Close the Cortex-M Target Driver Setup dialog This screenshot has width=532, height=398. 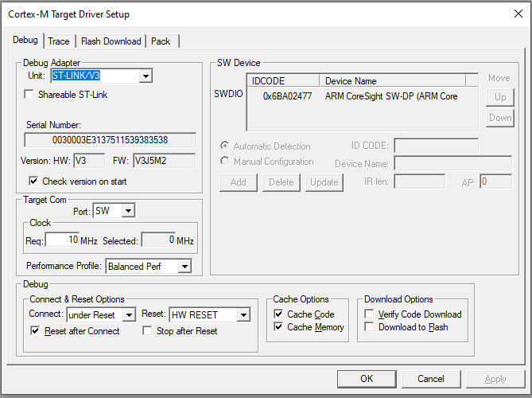pyautogui.click(x=518, y=14)
